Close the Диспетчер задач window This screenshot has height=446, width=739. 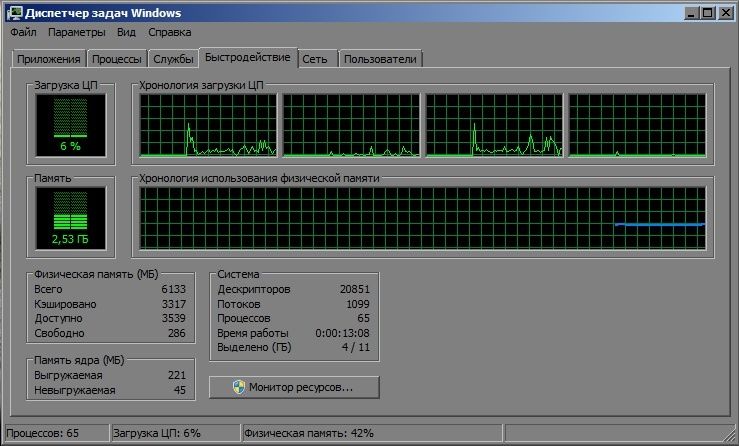click(x=725, y=13)
